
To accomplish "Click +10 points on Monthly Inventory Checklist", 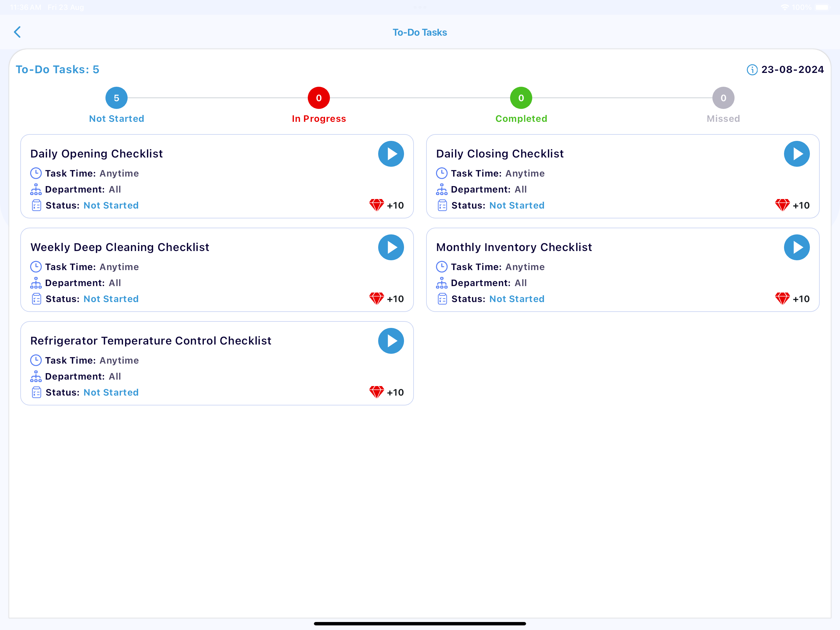I will pyautogui.click(x=801, y=299).
